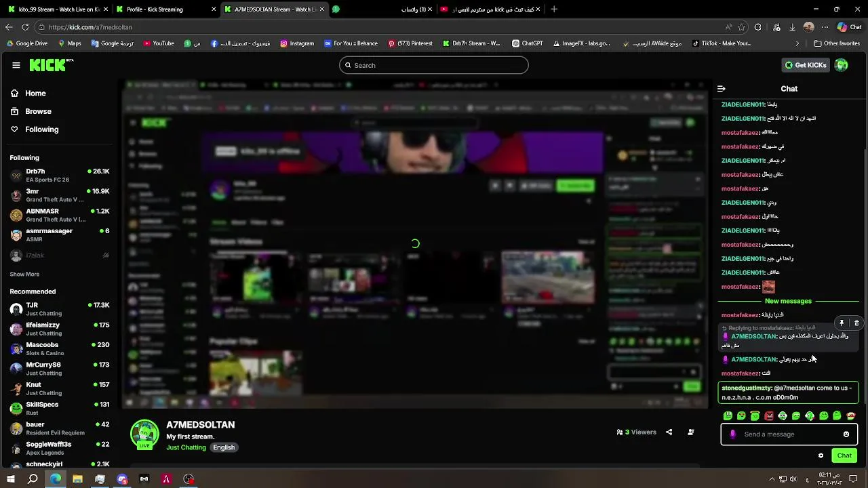868x488 pixels.
Task: Click the browser refresh icon
Action: click(x=25, y=27)
